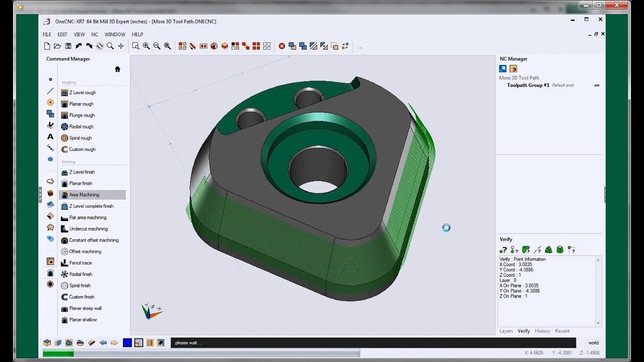Redo the action in the toolbar
This screenshot has width=644, height=362.
(x=89, y=46)
